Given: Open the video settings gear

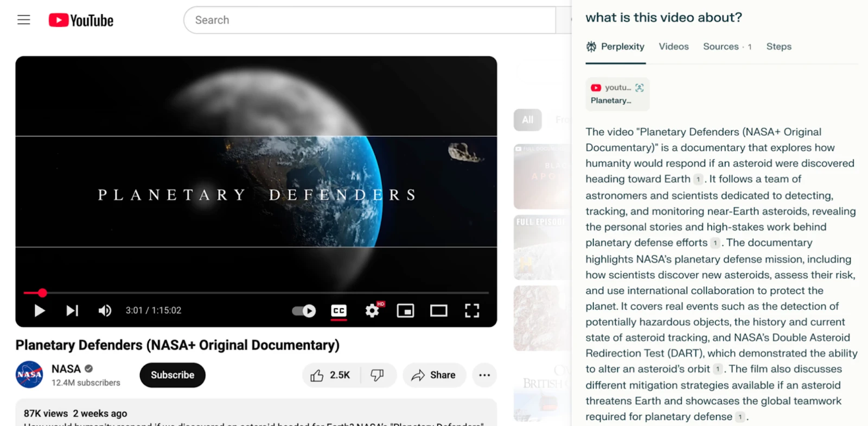Looking at the screenshot, I should (x=372, y=310).
